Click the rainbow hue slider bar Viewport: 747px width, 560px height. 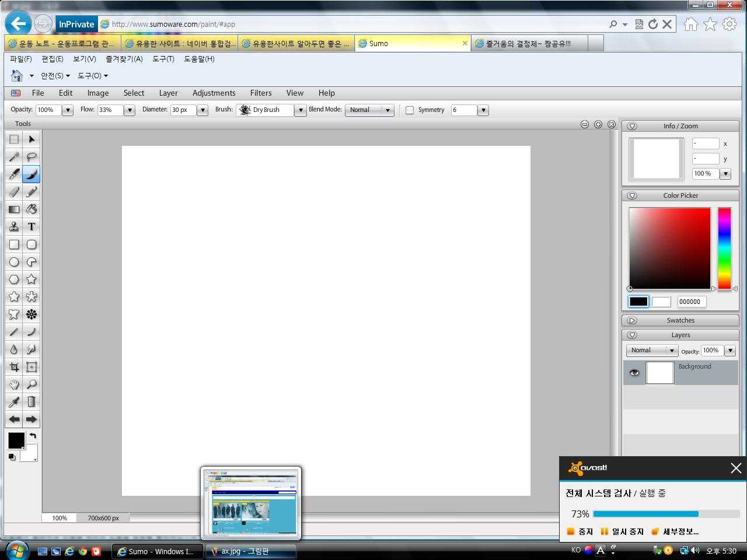click(x=724, y=249)
